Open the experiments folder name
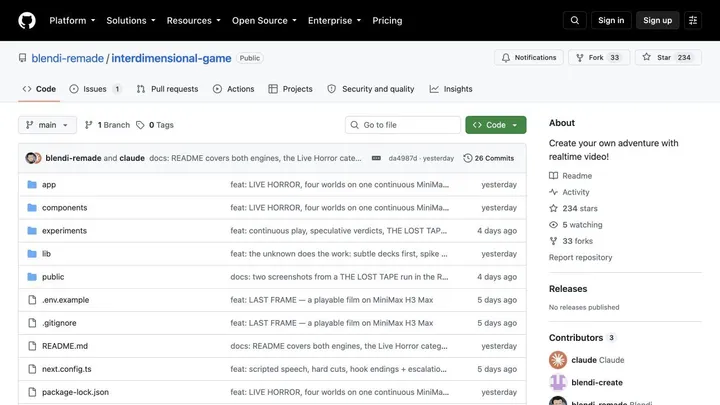This screenshot has height=405, width=720. pos(64,231)
